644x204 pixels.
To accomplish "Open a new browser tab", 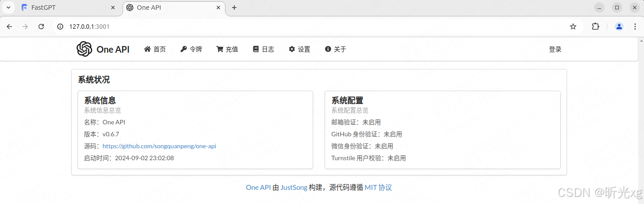I will 234,8.
